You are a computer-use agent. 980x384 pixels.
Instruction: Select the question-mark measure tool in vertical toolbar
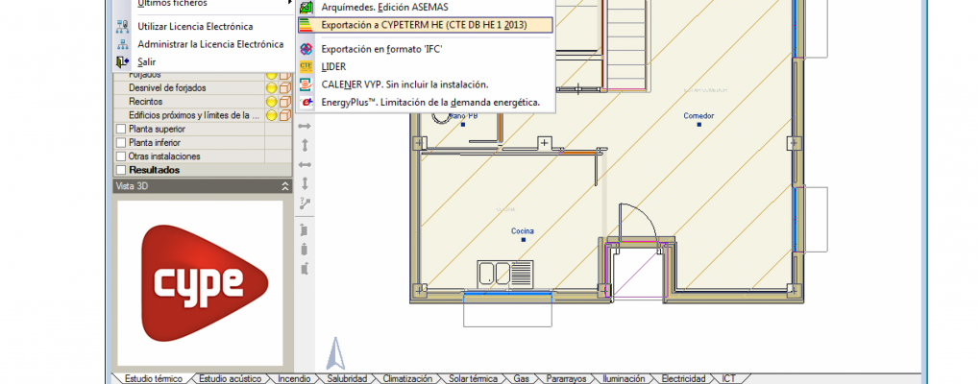coord(305,203)
